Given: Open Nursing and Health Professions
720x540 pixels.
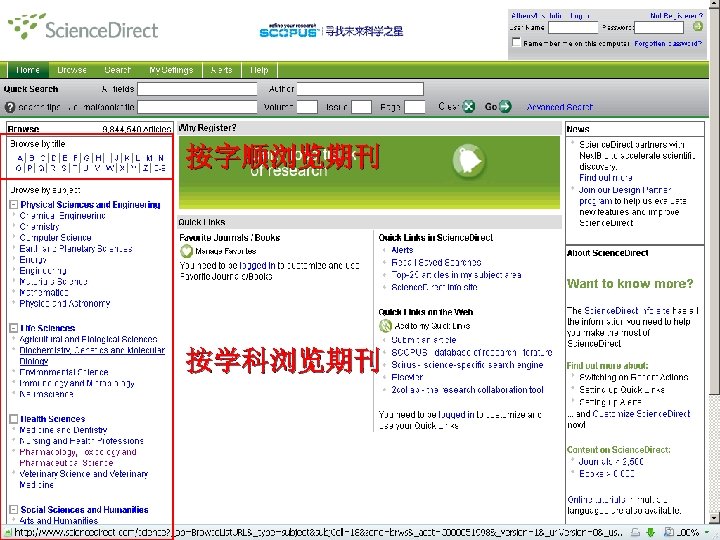Looking at the screenshot, I should point(81,441).
